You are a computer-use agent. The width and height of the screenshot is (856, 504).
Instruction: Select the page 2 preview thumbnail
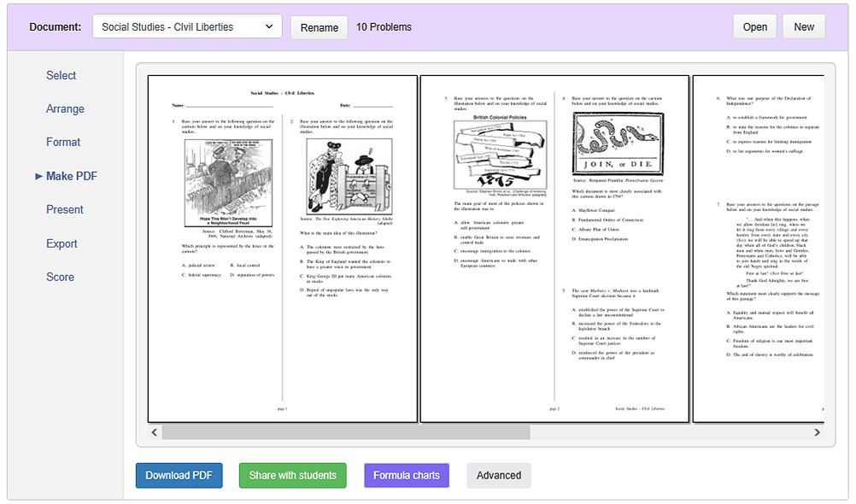click(x=554, y=249)
